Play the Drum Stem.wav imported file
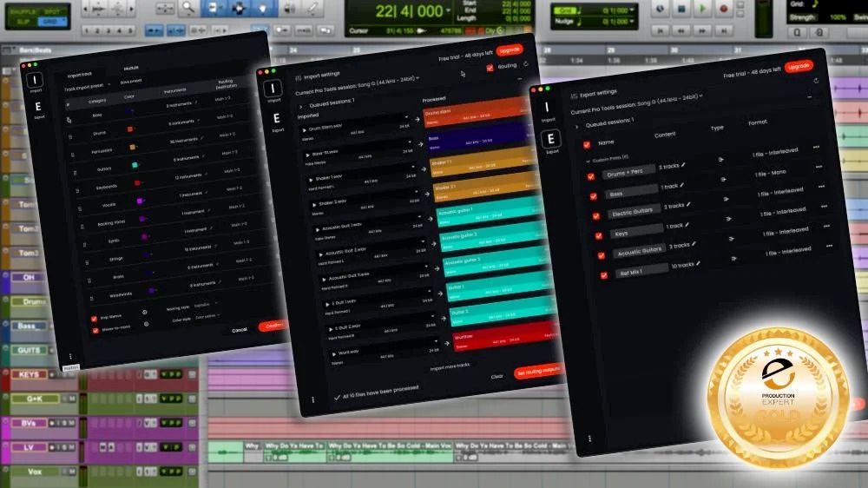This screenshot has height=488, width=868. coord(304,129)
